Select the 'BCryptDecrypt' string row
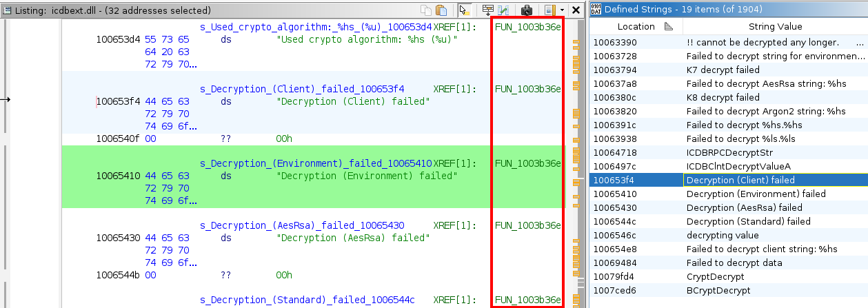This screenshot has height=308, width=868. [x=728, y=290]
